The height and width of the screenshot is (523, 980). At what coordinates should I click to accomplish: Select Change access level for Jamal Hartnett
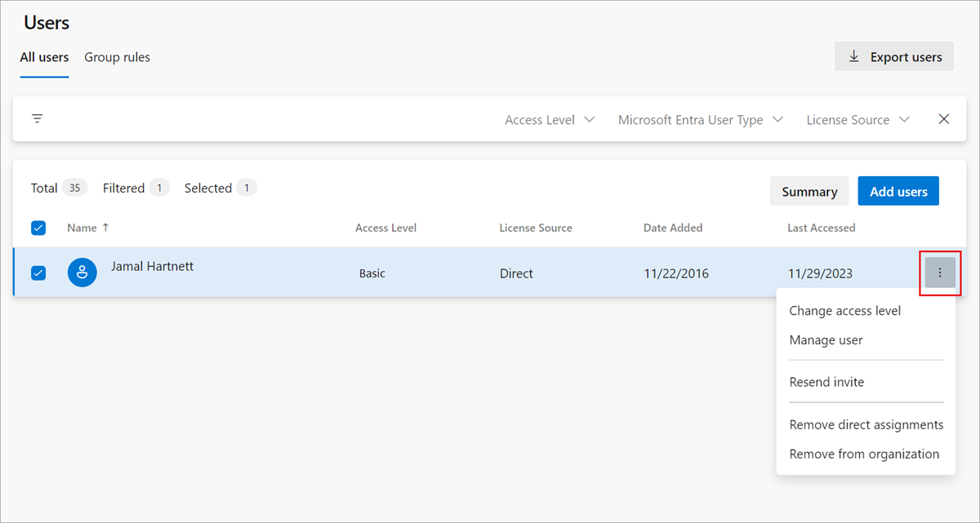pos(844,310)
